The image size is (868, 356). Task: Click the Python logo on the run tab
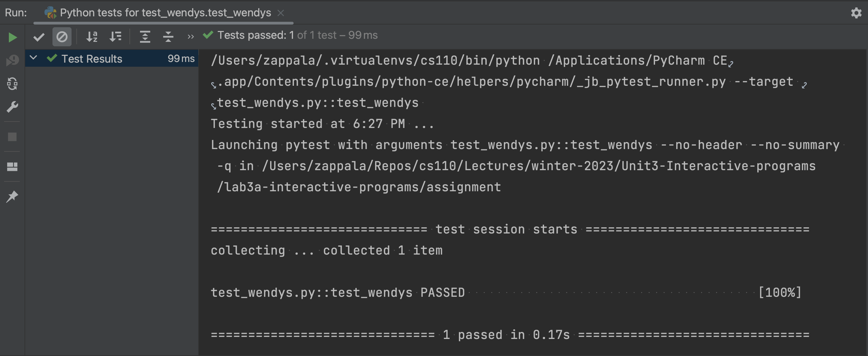click(x=50, y=13)
